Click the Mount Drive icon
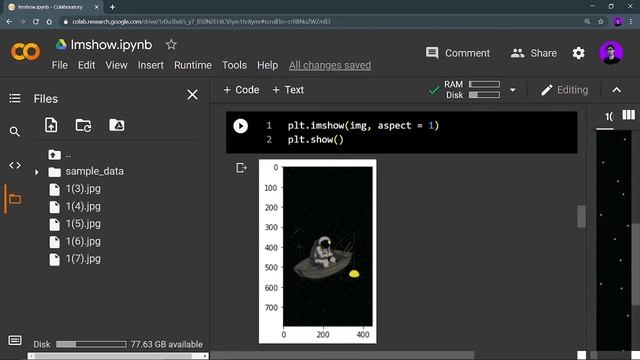The height and width of the screenshot is (360, 640). click(117, 125)
